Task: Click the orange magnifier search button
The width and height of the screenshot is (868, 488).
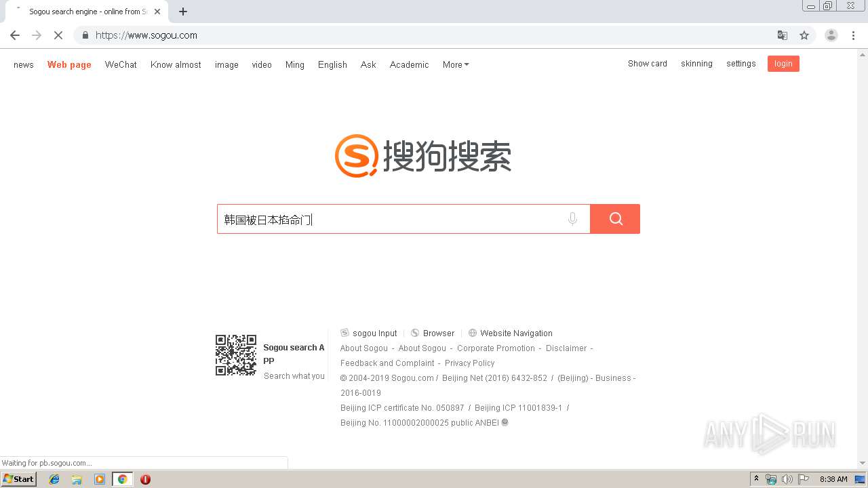Action: pyautogui.click(x=615, y=219)
